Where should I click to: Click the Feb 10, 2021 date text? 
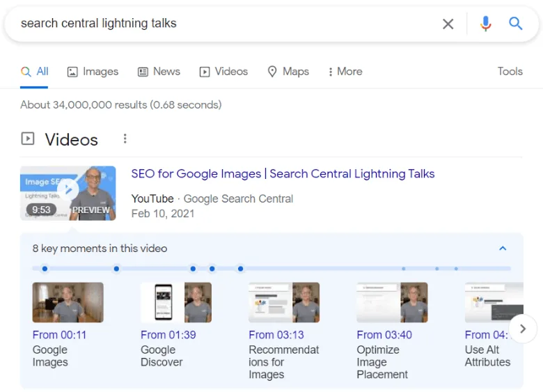(163, 214)
